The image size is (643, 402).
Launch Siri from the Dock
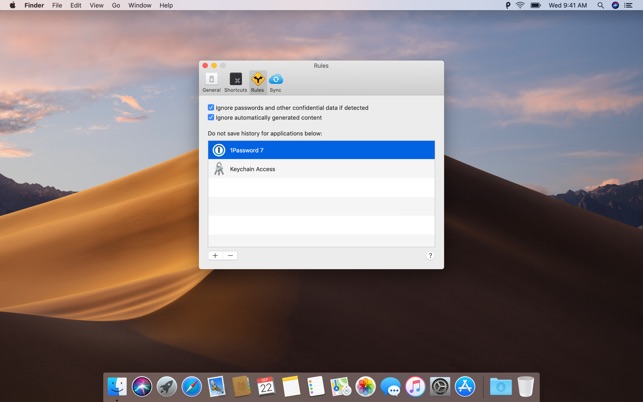coord(142,386)
